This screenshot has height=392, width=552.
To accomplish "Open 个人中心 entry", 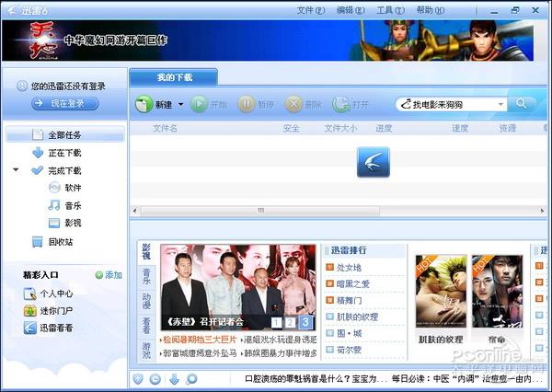I will click(x=56, y=294).
